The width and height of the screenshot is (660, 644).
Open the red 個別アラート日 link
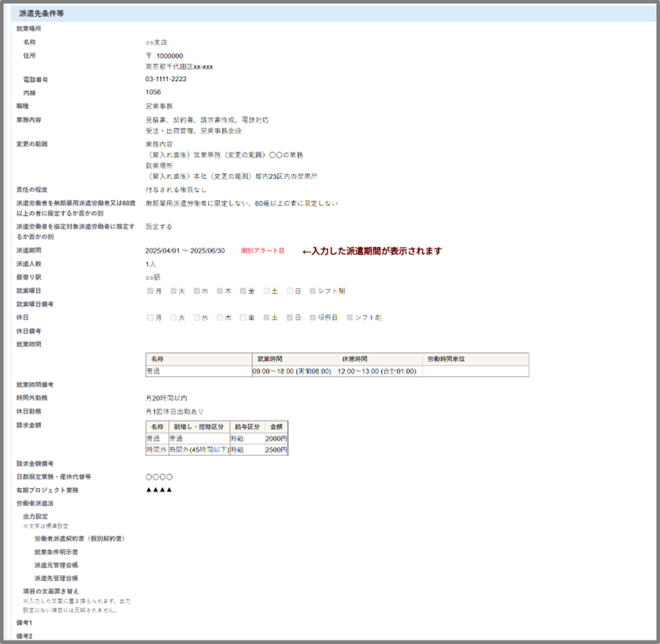(x=263, y=251)
